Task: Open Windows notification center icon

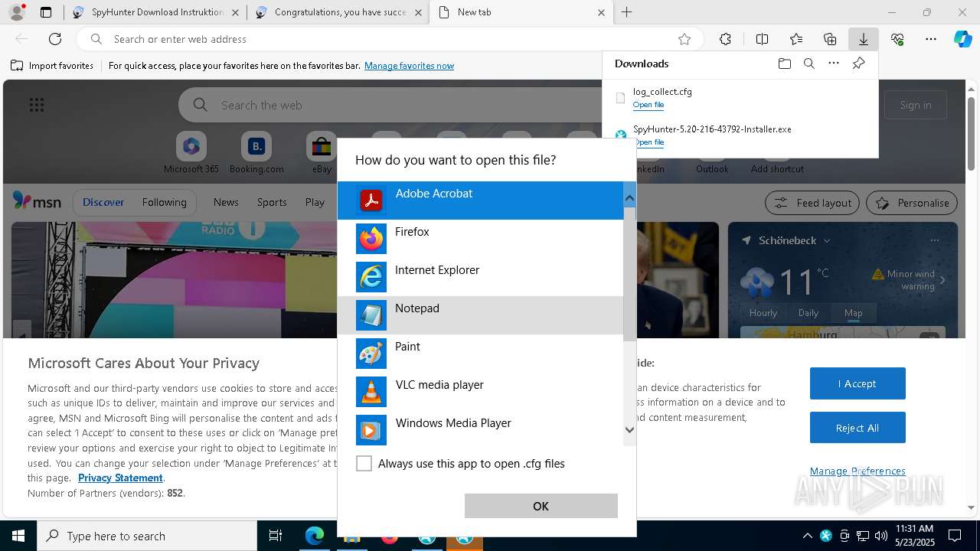Action: click(x=955, y=536)
